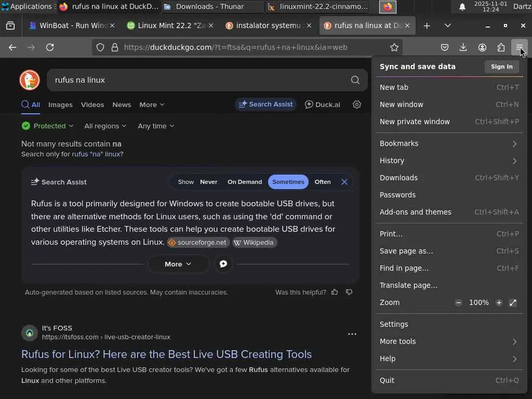Open Add-ons and themes

click(x=449, y=212)
